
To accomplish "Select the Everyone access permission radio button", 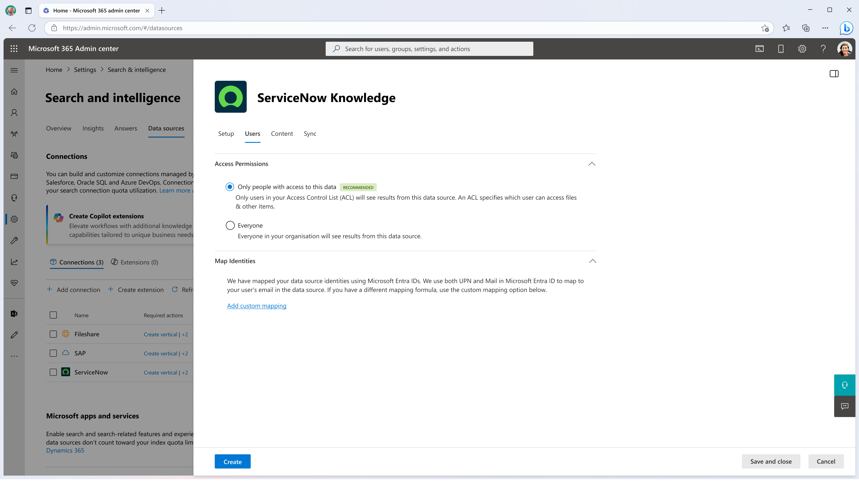I will click(x=230, y=225).
